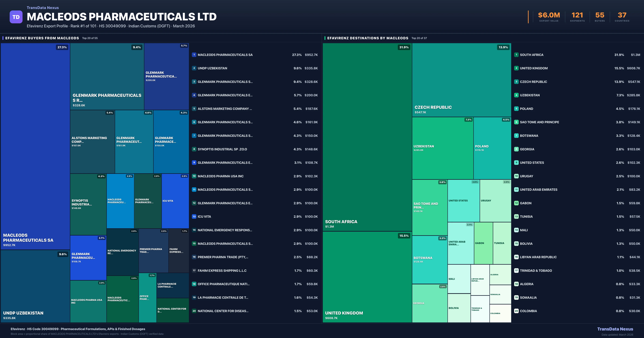Click the UNDP Uzbekistan treemap tile
Viewport: 644px width, 338px height.
[x=35, y=286]
